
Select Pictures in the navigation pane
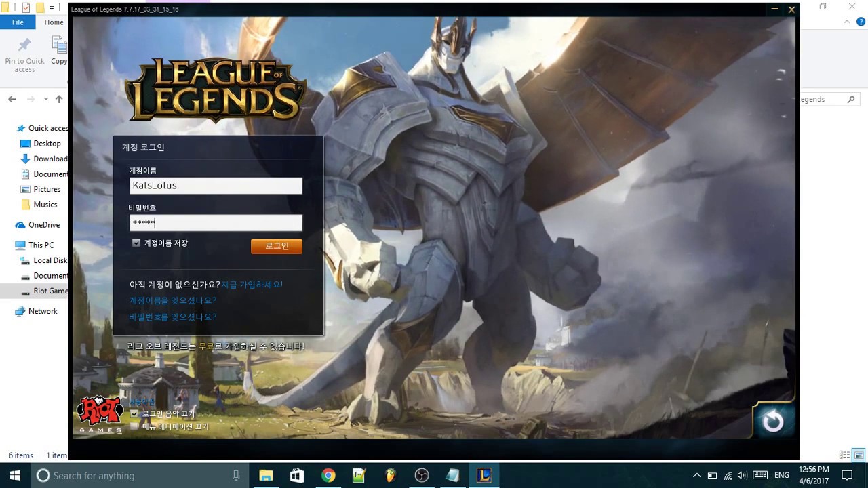[41, 189]
